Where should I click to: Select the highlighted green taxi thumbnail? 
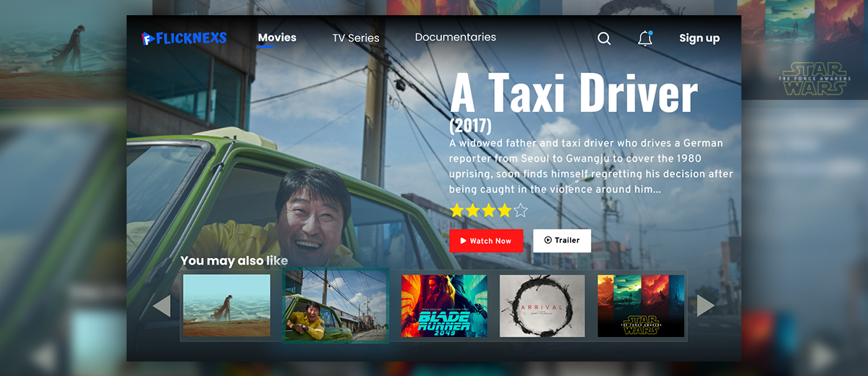tap(336, 305)
